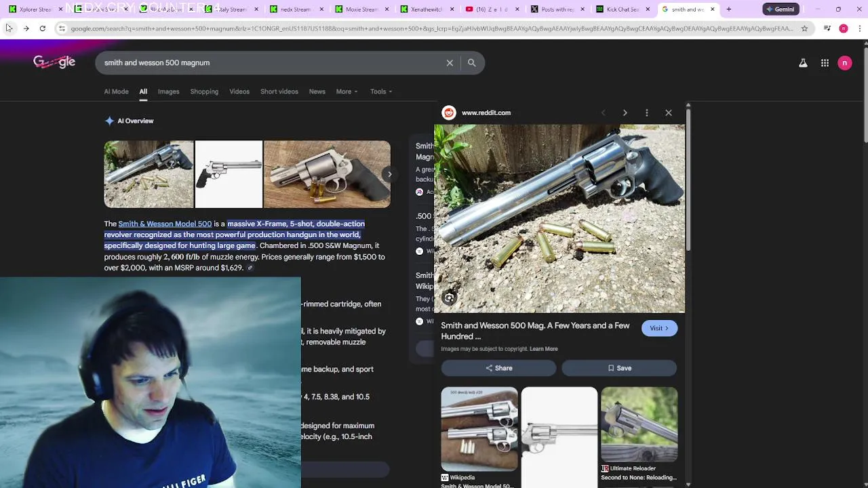This screenshot has height=488, width=868.
Task: Switch to the Images search tab
Action: (168, 91)
